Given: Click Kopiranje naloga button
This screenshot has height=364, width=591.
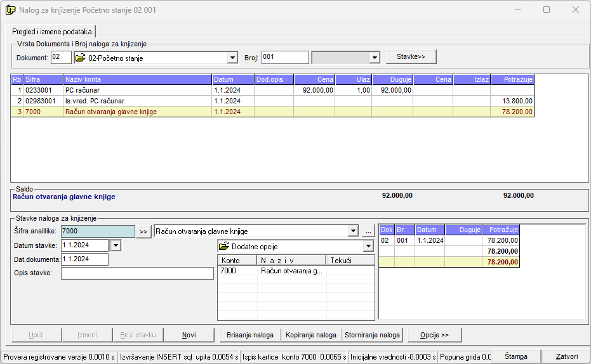Looking at the screenshot, I should point(311,335).
